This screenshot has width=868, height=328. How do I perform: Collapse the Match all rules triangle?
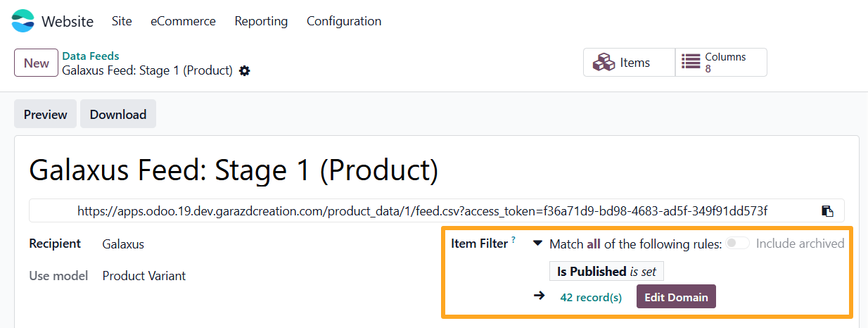click(x=537, y=244)
